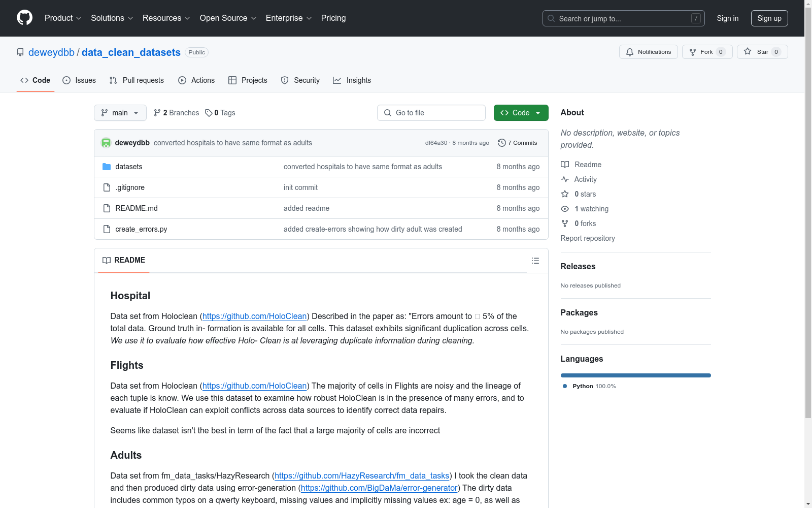
Task: Expand the Solutions menu
Action: coord(112,18)
